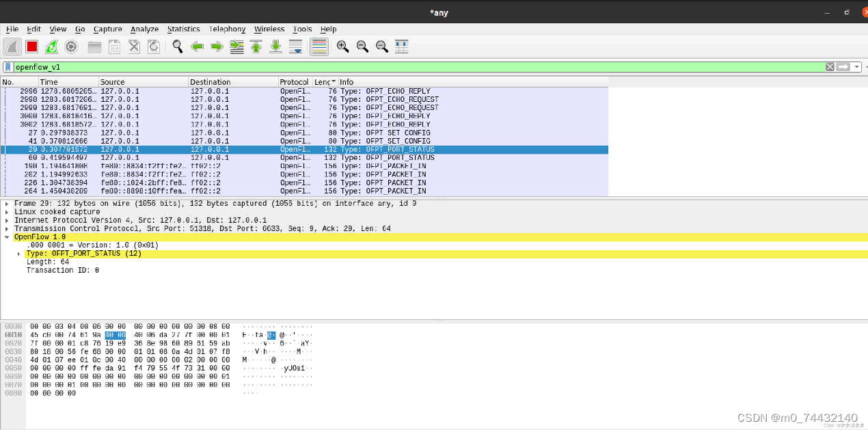Open the Telephony menu
The image size is (868, 430).
coord(227,29)
